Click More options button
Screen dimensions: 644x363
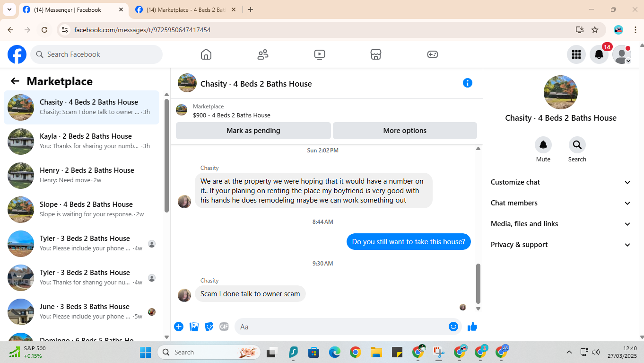point(405,131)
